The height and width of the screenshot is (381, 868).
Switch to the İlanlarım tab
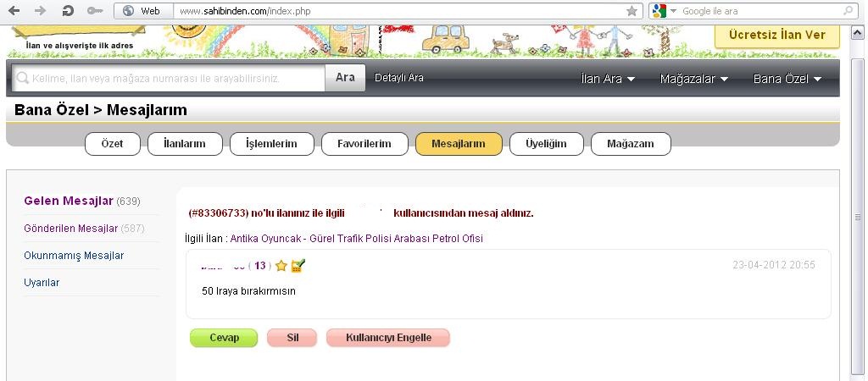(x=185, y=144)
